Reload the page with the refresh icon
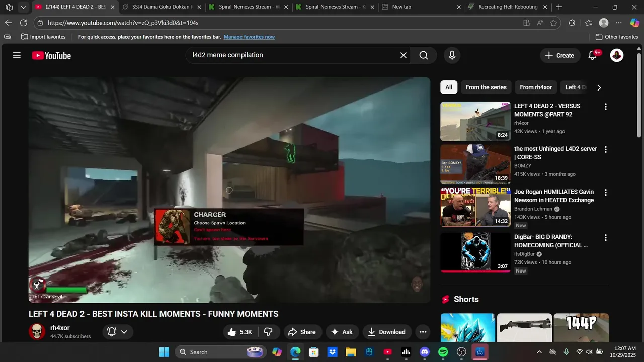Viewport: 644px width, 362px height. (x=23, y=23)
